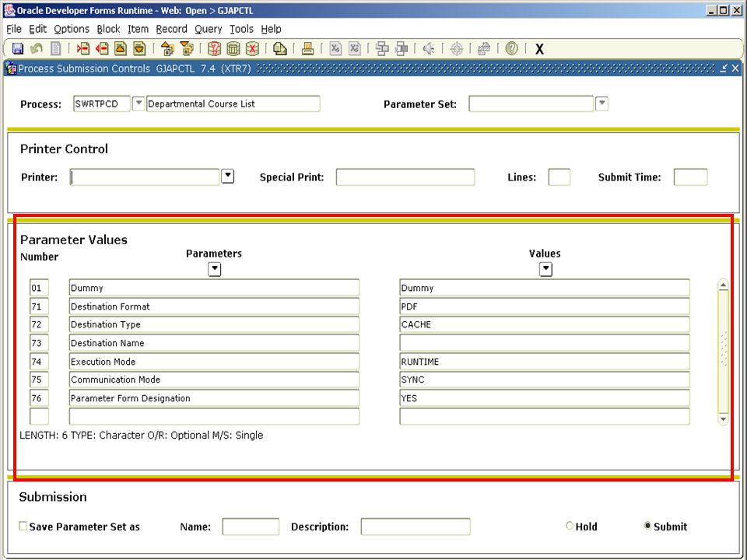Open the Item menu
This screenshot has height=560, width=747.
(138, 29)
